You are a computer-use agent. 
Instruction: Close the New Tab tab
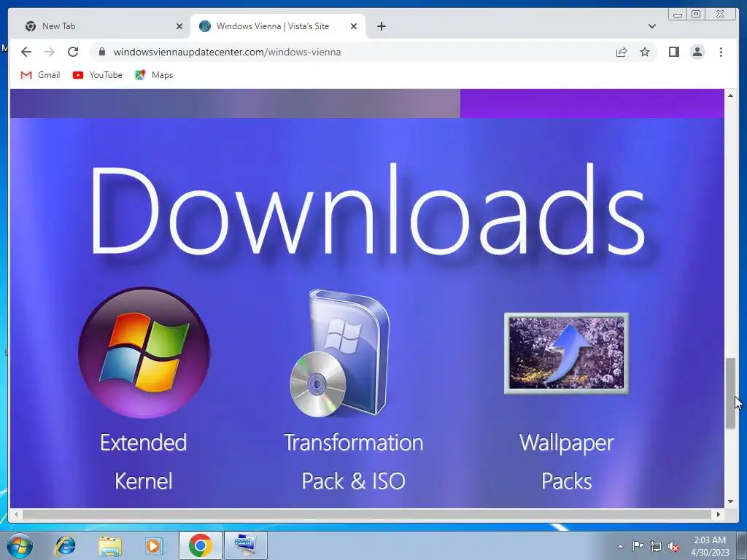point(179,26)
